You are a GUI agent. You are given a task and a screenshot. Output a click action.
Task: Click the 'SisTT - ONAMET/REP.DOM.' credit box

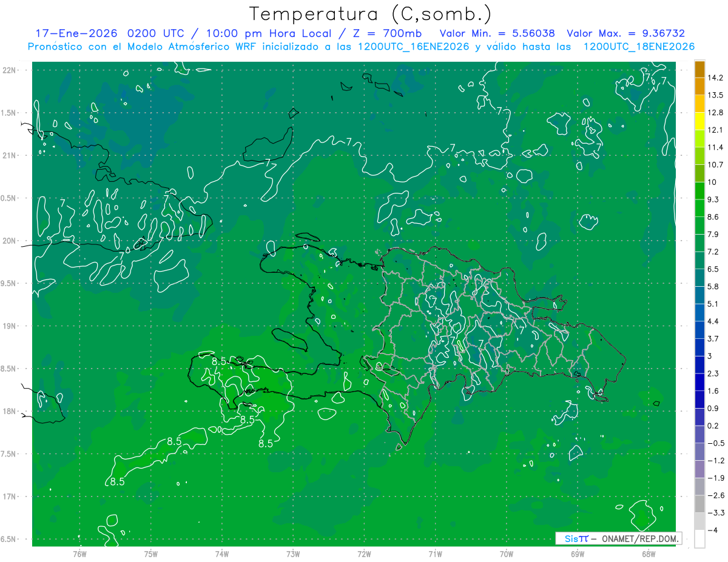point(619,538)
